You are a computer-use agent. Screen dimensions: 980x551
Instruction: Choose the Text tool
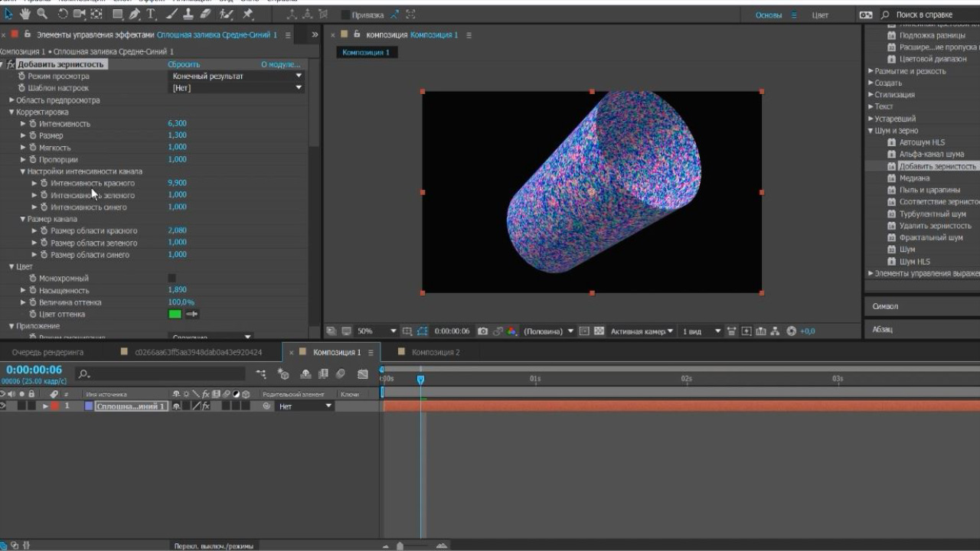point(152,15)
